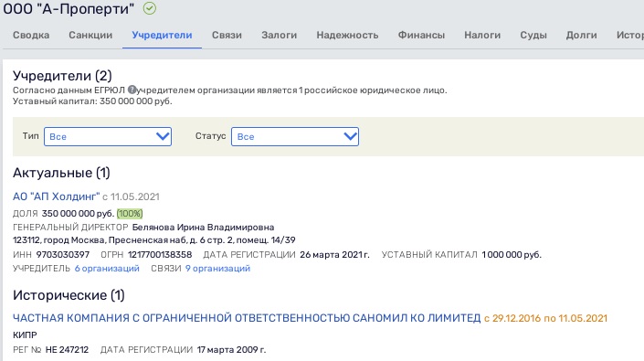Viewport: 644px width, 361px height.
Task: Open the САНОМИЛ КО ЛИМИТЕД company link
Action: tap(247, 318)
